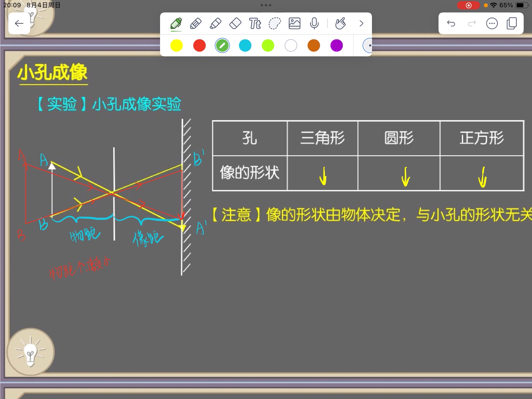Choose the white color swatch
This screenshot has height=399, width=532.
pos(291,45)
